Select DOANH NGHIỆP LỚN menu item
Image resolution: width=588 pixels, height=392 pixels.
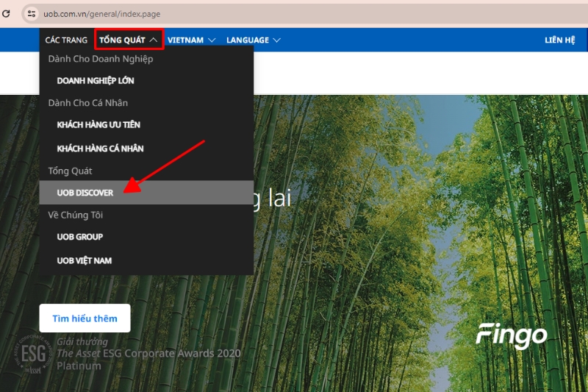(x=146, y=81)
